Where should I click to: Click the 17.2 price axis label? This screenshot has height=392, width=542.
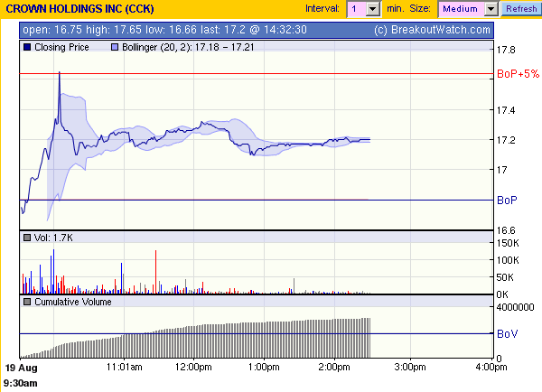(x=506, y=140)
